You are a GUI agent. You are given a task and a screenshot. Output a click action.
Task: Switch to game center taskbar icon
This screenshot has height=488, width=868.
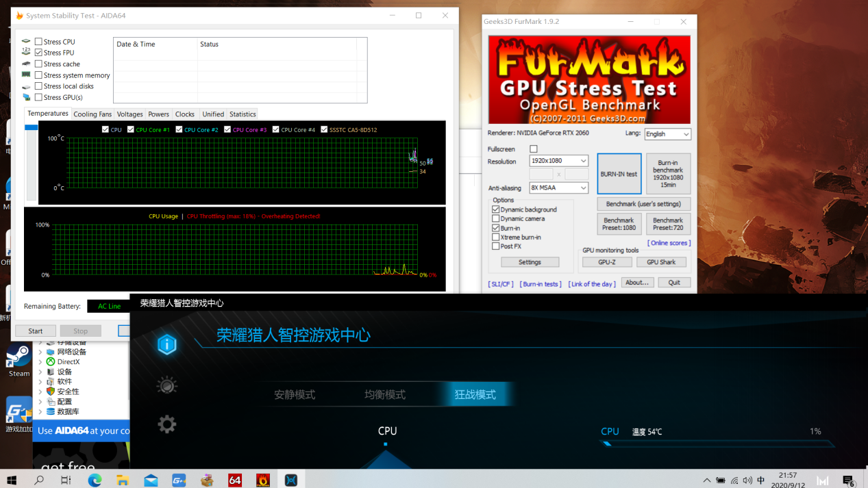coord(291,480)
